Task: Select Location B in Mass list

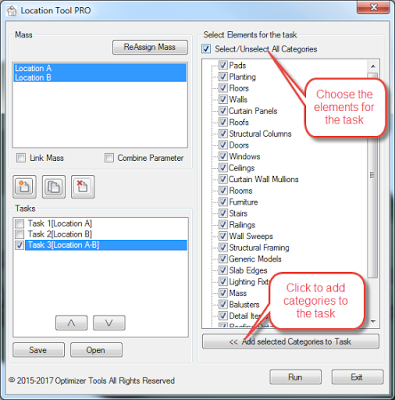Action: (100, 78)
